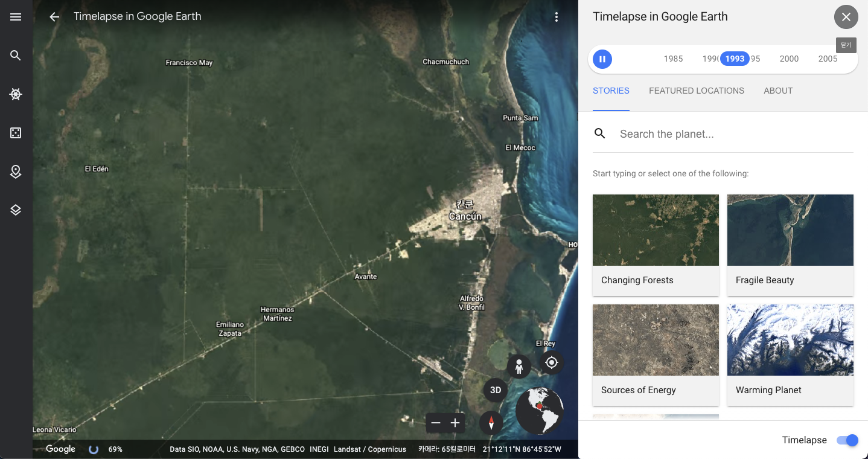Zoom in with the plus button
Viewport: 868px width, 459px height.
pos(456,423)
